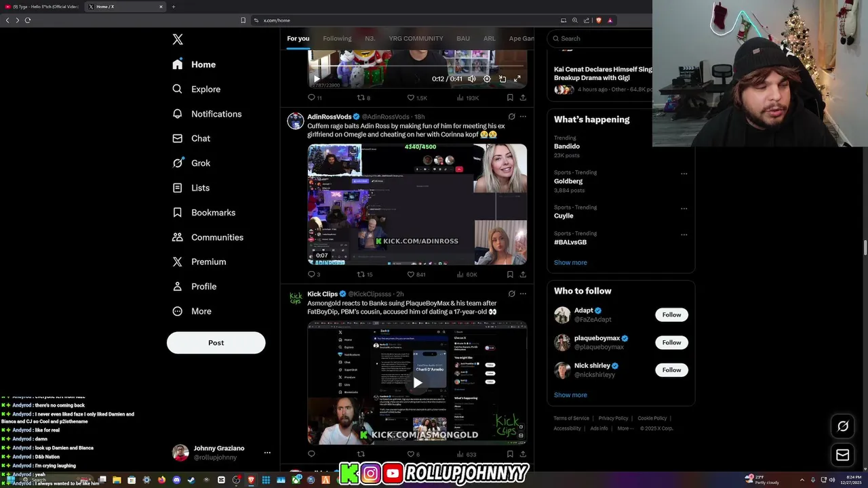Open the floating Grok button

(843, 426)
